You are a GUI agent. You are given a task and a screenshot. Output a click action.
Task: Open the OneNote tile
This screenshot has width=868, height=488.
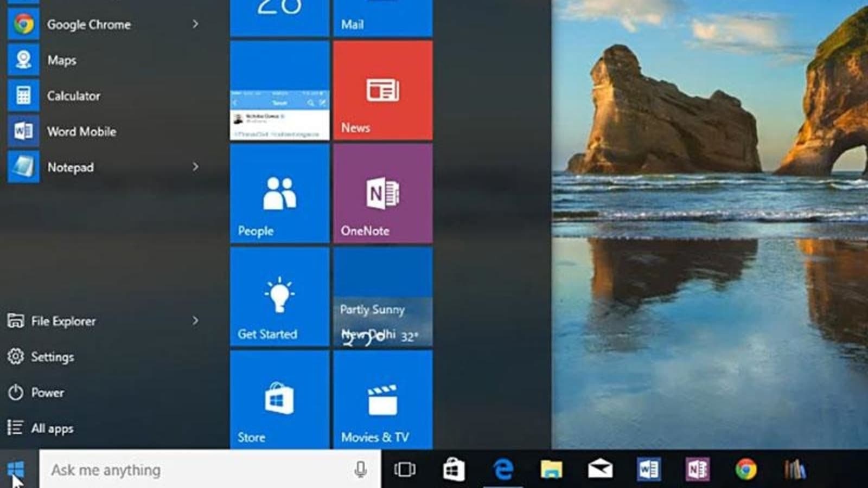point(383,194)
